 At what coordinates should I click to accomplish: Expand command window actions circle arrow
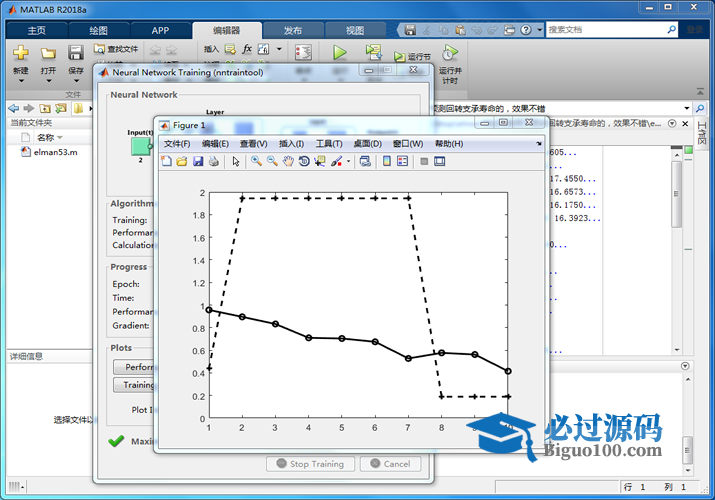pyautogui.click(x=685, y=366)
